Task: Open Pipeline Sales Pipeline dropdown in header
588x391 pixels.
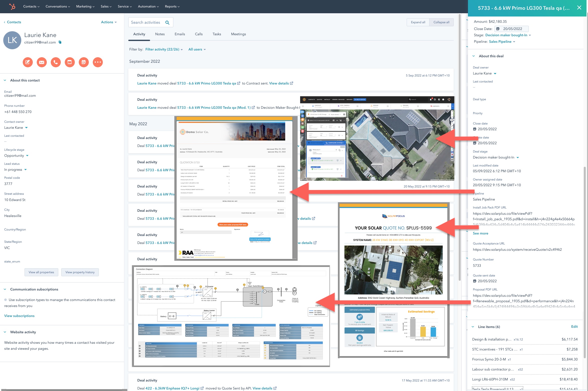Action: [x=502, y=41]
